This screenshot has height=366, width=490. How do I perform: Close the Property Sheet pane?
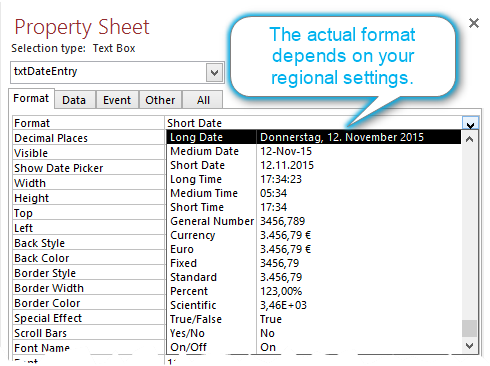(474, 23)
